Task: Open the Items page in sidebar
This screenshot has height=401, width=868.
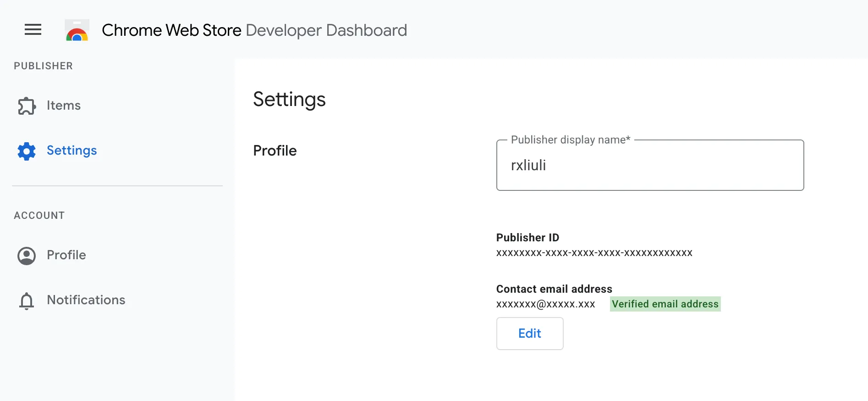Action: [64, 106]
